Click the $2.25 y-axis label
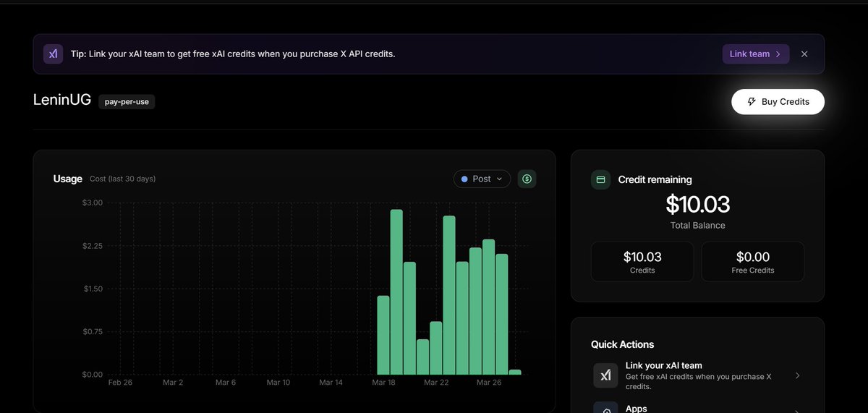 coord(93,246)
